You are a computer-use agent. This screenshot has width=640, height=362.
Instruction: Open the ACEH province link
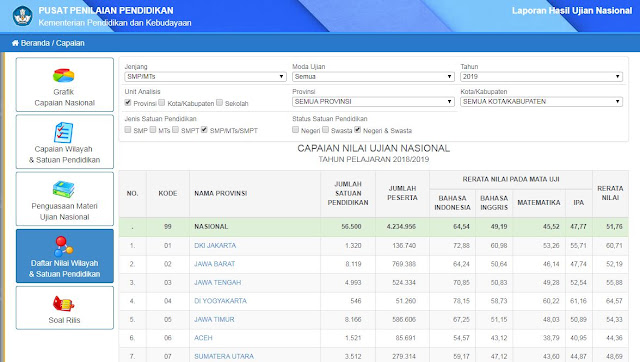pos(203,338)
